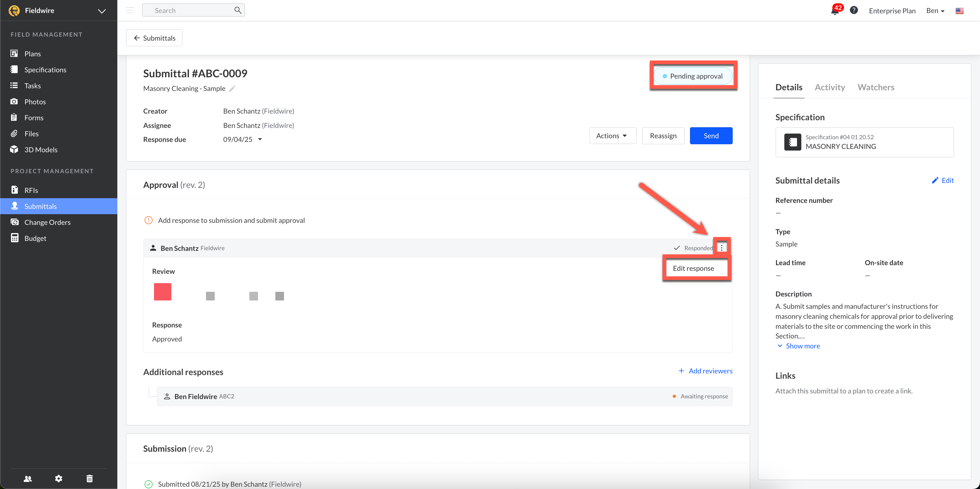
Task: Expand the Fieldwire project switcher chevron
Action: coord(102,11)
